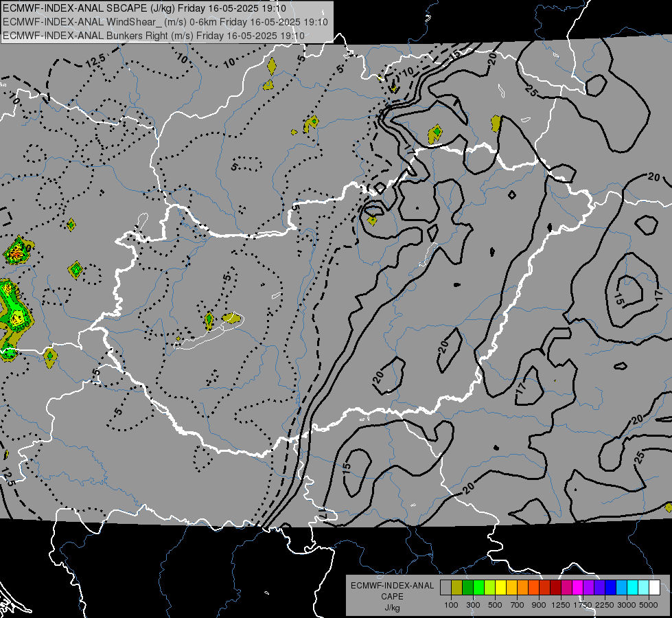Image resolution: width=672 pixels, height=618 pixels.
Task: Select the purple swatch right of 1750
Action: 588,588
